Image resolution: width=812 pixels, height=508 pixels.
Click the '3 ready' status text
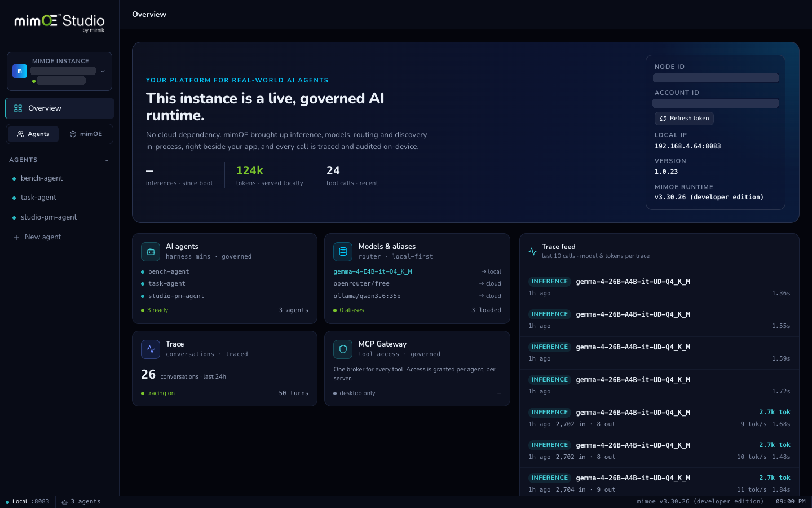[157, 310]
